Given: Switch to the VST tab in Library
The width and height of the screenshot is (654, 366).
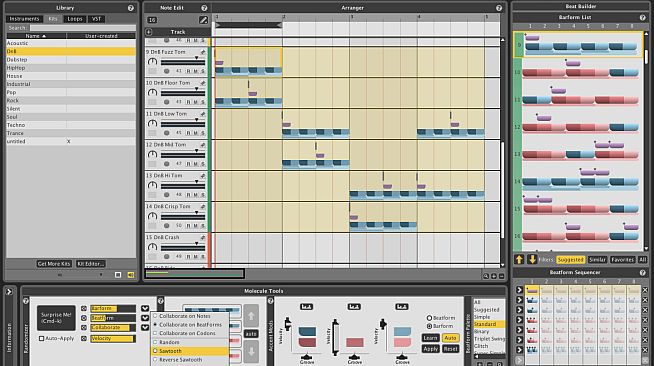Looking at the screenshot, I should click(96, 19).
